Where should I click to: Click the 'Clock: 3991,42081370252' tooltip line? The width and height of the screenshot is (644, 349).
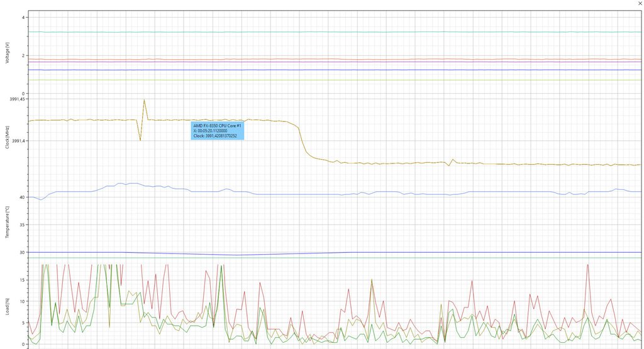point(215,136)
